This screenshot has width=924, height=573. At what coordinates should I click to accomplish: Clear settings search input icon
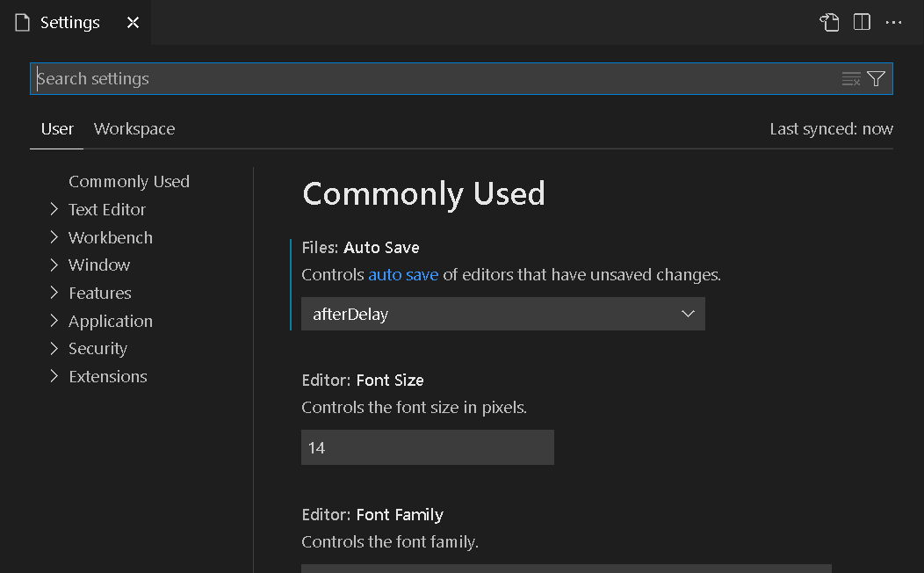click(x=851, y=79)
